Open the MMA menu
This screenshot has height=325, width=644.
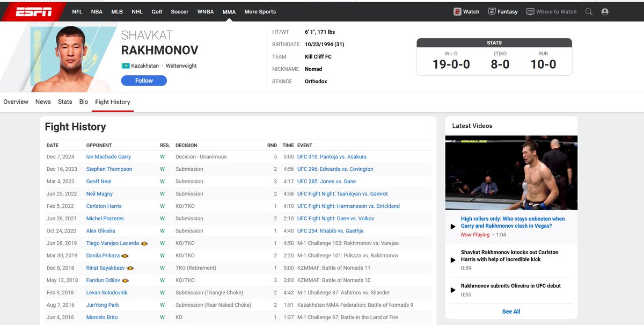click(x=229, y=11)
